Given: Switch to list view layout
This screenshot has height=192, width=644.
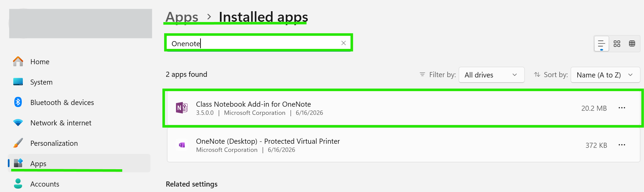Looking at the screenshot, I should tap(601, 43).
